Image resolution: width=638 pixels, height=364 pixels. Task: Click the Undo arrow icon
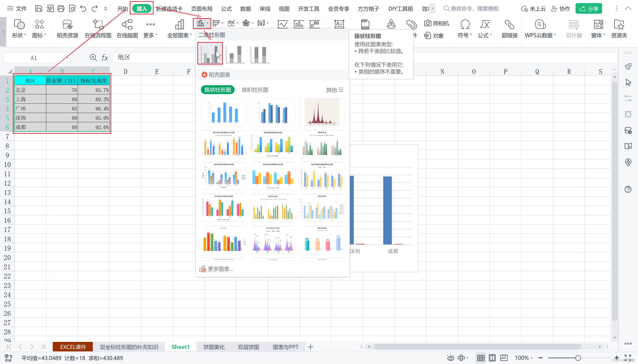pyautogui.click(x=83, y=9)
